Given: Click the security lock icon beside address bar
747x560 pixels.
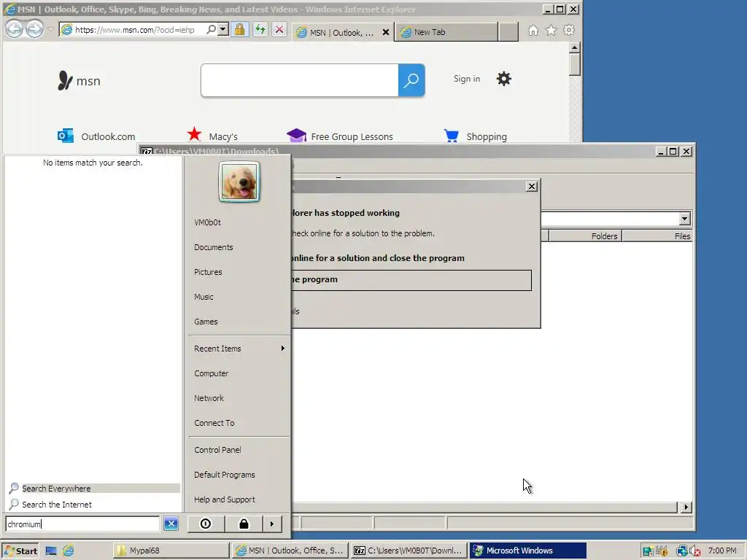Looking at the screenshot, I should click(x=239, y=29).
